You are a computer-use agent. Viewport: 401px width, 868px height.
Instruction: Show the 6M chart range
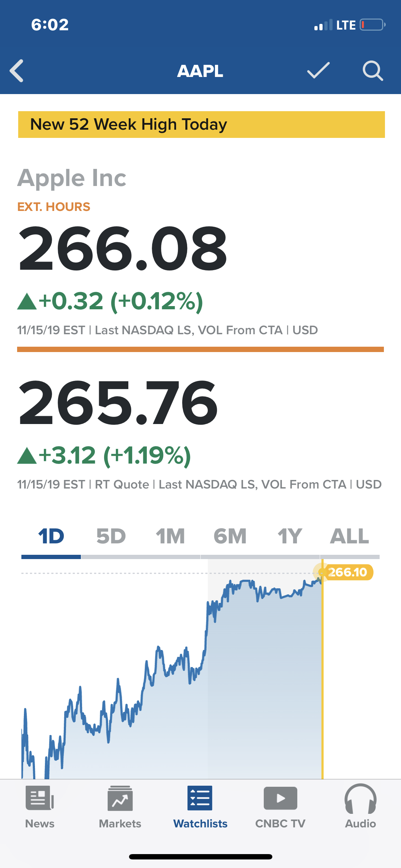[230, 536]
